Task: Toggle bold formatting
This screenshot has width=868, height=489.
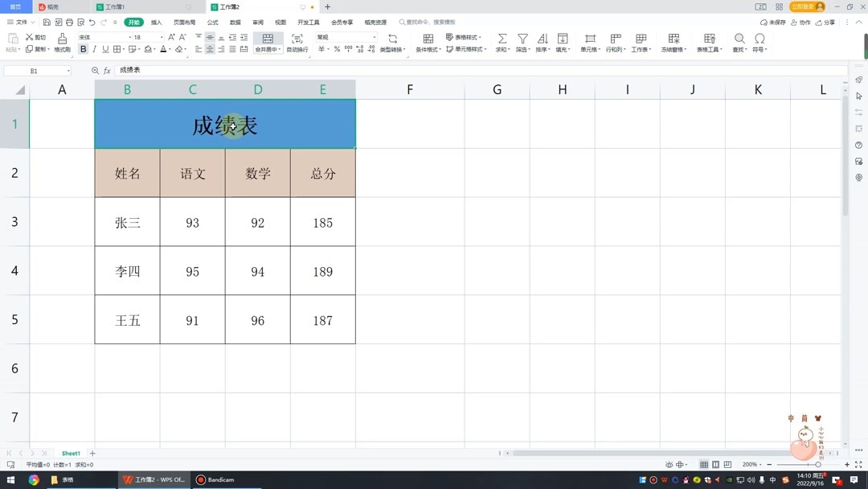Action: pyautogui.click(x=83, y=48)
